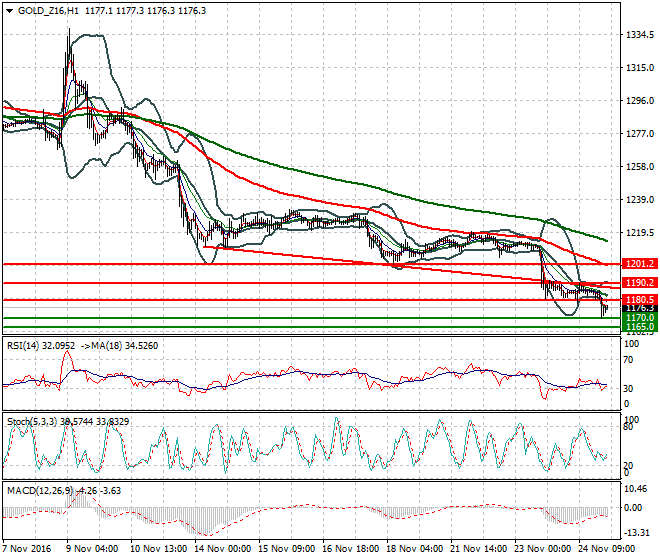Click the 1219.5 price axis value
Image resolution: width=660 pixels, height=560 pixels.
tap(640, 233)
